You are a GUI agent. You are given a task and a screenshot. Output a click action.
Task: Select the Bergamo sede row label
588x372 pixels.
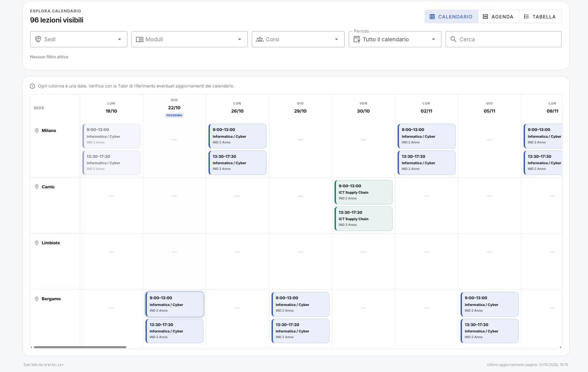click(x=51, y=299)
